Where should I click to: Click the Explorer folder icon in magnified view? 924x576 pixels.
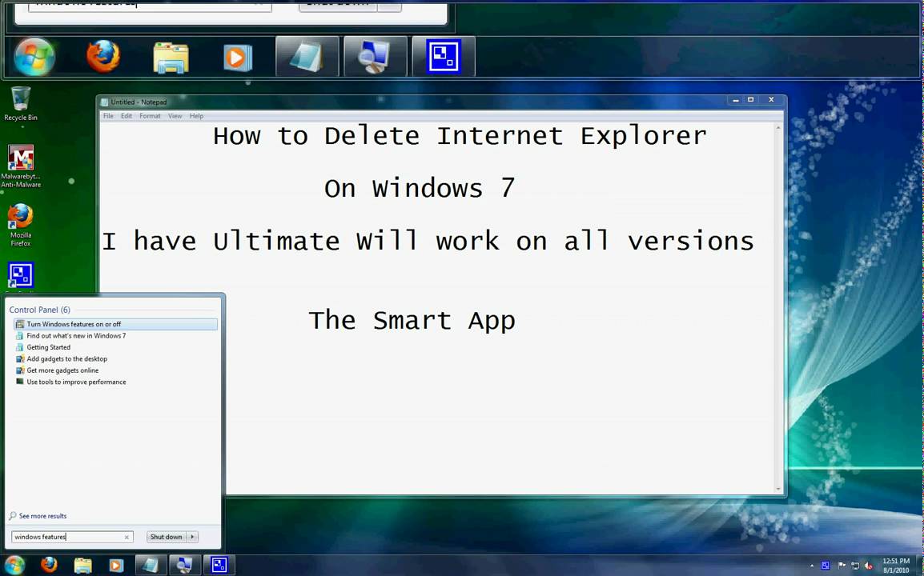click(171, 58)
